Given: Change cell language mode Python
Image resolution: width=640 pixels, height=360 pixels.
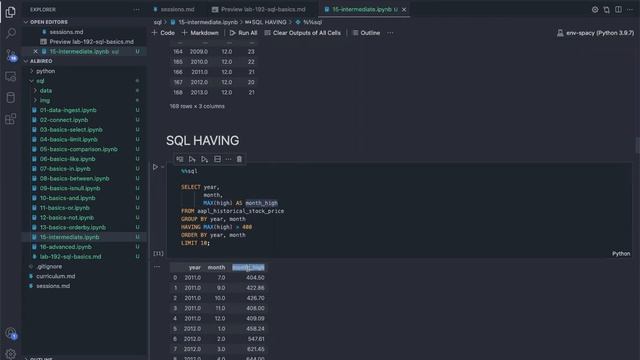Looking at the screenshot, I should click(x=621, y=253).
